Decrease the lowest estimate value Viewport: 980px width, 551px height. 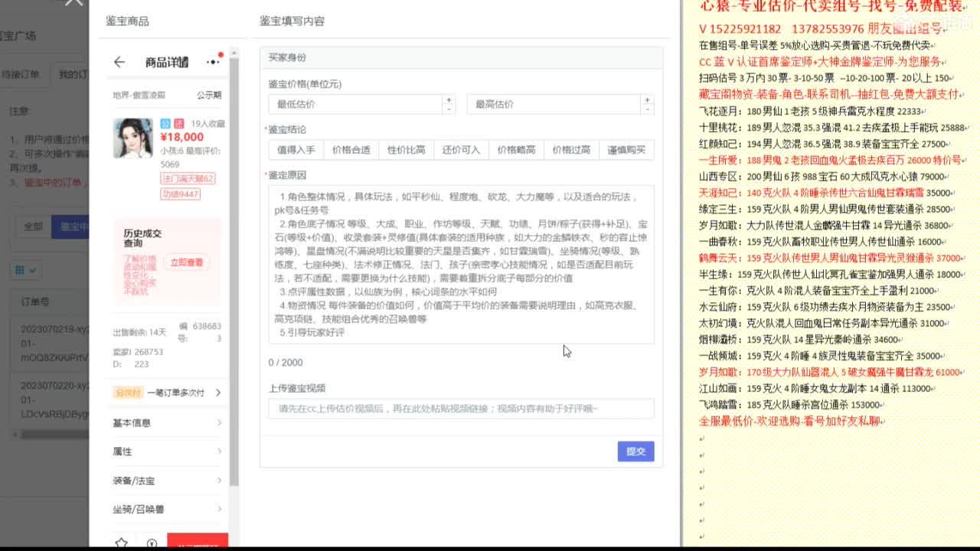(x=448, y=109)
